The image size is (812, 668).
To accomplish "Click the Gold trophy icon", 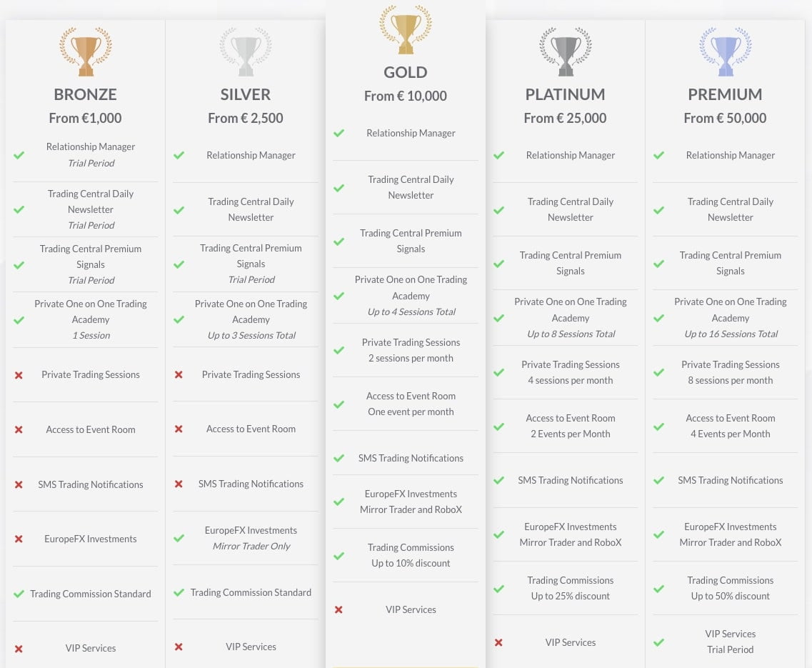I will pyautogui.click(x=406, y=30).
